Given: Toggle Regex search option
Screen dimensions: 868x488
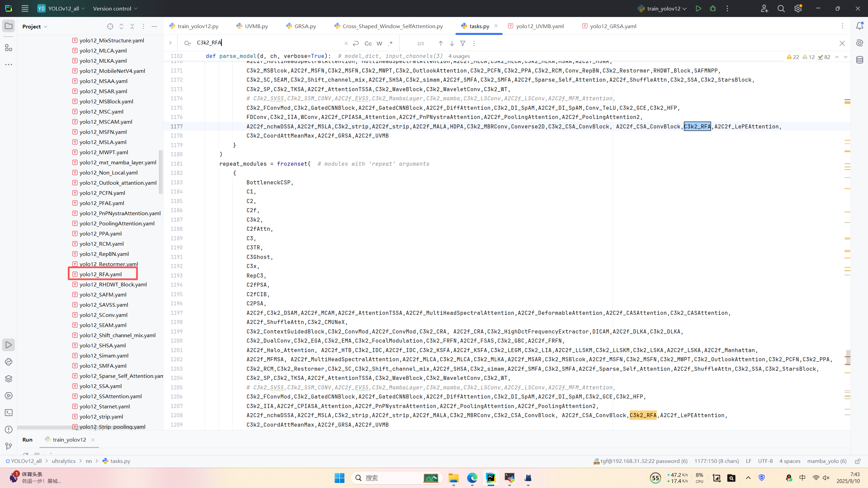Looking at the screenshot, I should pos(390,43).
